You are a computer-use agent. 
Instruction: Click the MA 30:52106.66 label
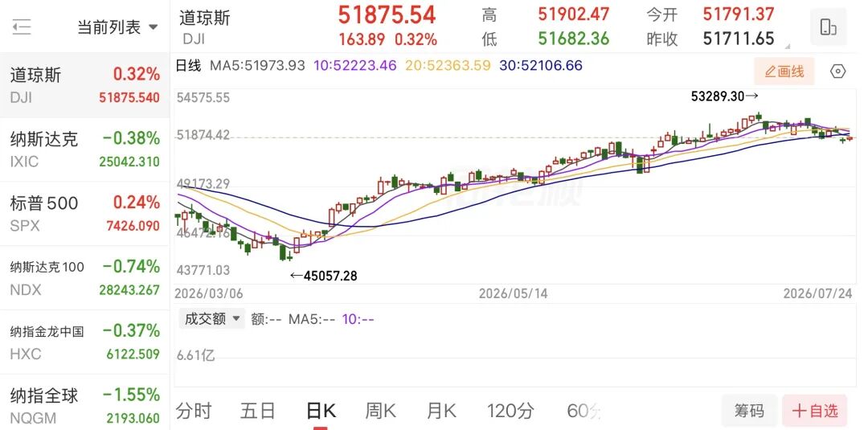click(x=541, y=65)
